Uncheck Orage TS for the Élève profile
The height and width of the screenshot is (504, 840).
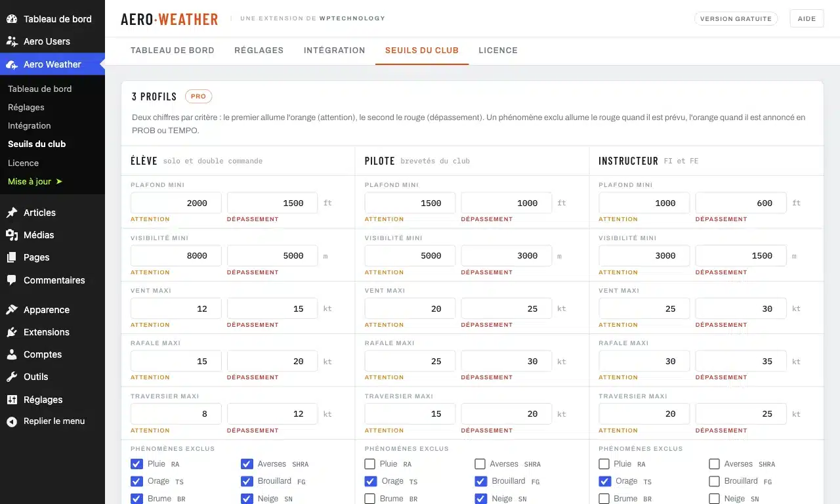tap(136, 481)
